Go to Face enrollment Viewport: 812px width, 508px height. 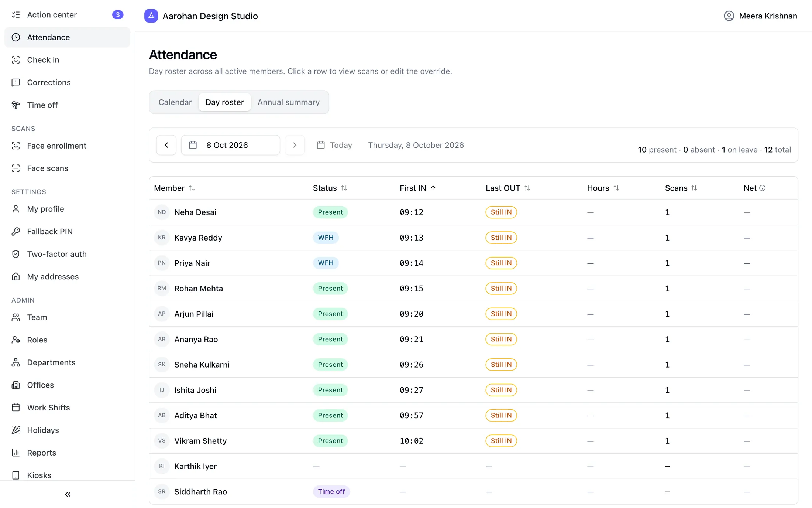[67, 146]
